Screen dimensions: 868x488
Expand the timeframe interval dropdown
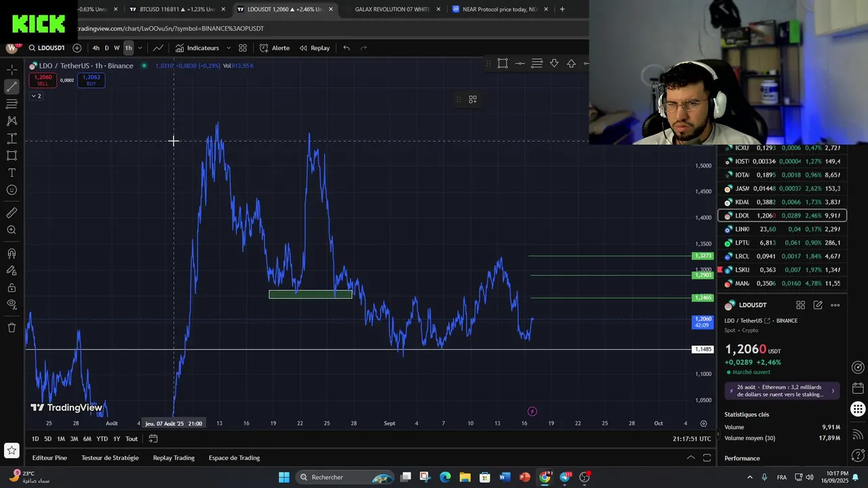pyautogui.click(x=140, y=48)
